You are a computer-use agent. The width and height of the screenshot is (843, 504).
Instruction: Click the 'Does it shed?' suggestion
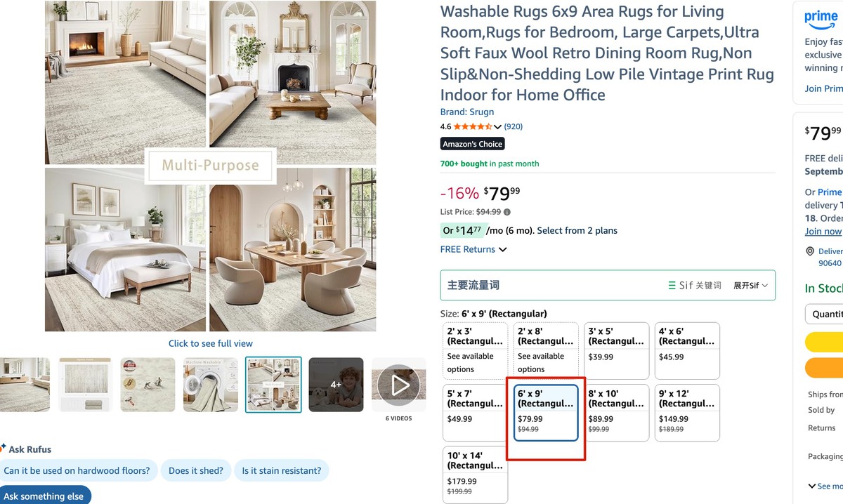196,471
